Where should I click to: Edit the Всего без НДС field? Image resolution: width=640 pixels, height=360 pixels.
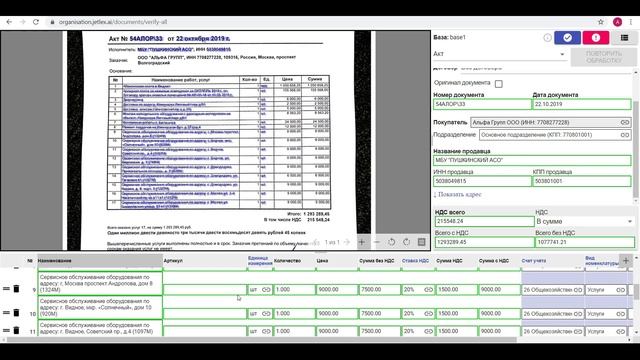(x=585, y=242)
